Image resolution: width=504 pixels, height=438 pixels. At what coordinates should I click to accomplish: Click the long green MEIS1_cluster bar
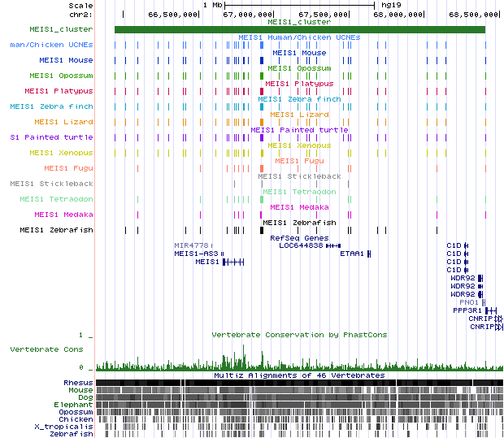(x=299, y=30)
